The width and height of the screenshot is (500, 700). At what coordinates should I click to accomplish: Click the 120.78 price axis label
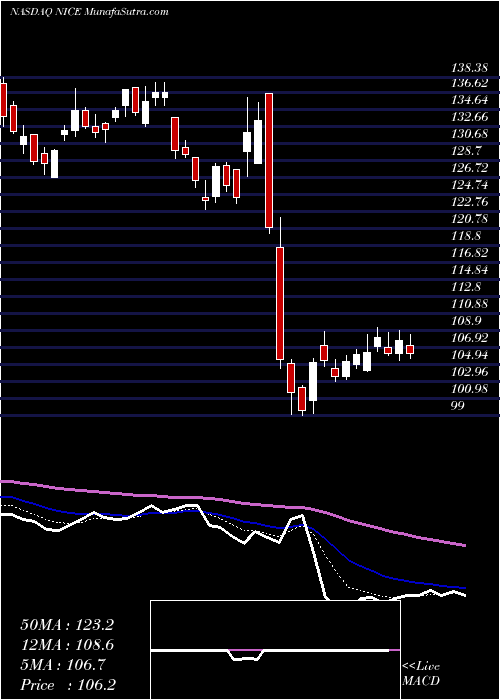470,219
